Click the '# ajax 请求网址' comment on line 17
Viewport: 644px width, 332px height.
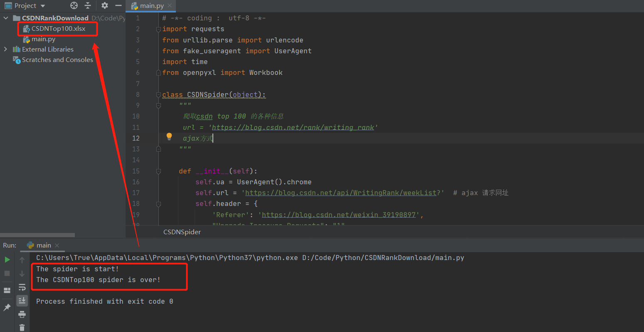[x=481, y=193]
